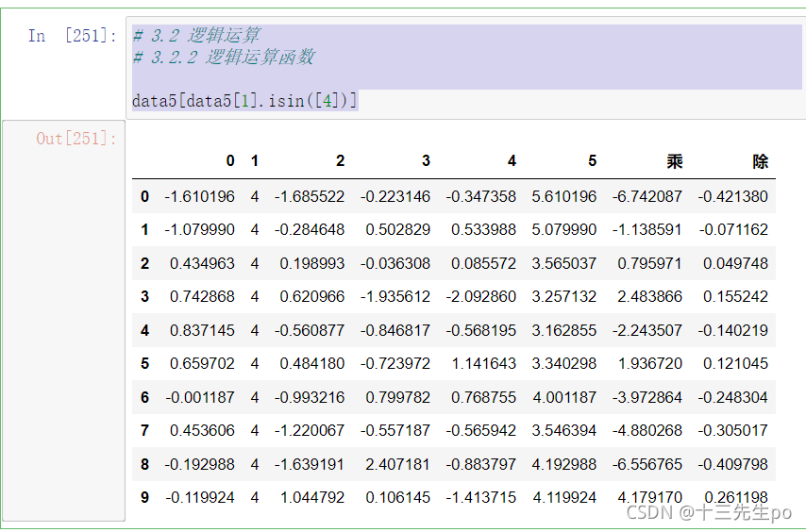Click the cell value 1.141643
806x532 pixels.
tap(484, 363)
